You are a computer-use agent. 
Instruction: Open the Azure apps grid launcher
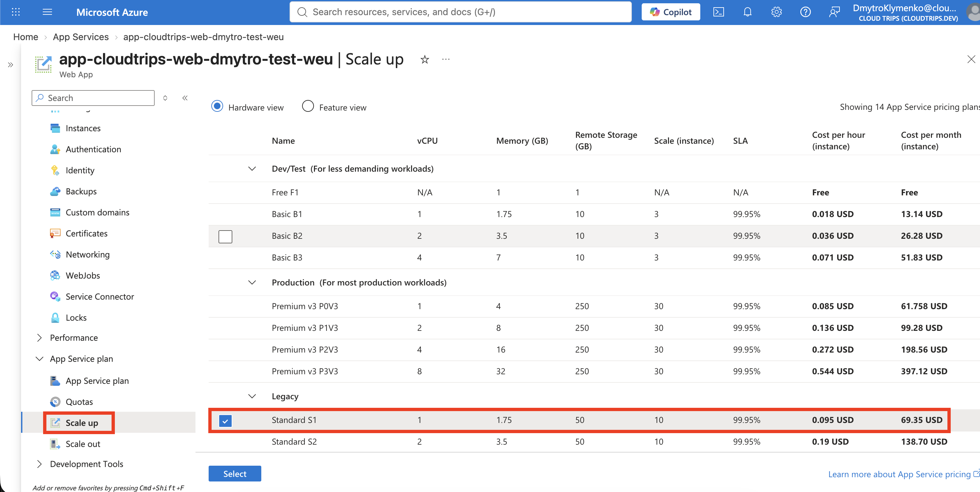[15, 12]
